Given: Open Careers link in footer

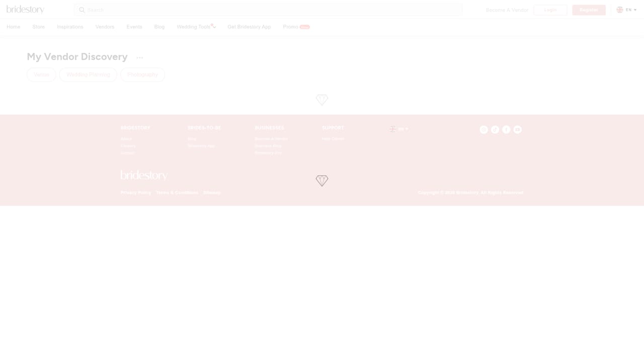Looking at the screenshot, I should coord(128,146).
